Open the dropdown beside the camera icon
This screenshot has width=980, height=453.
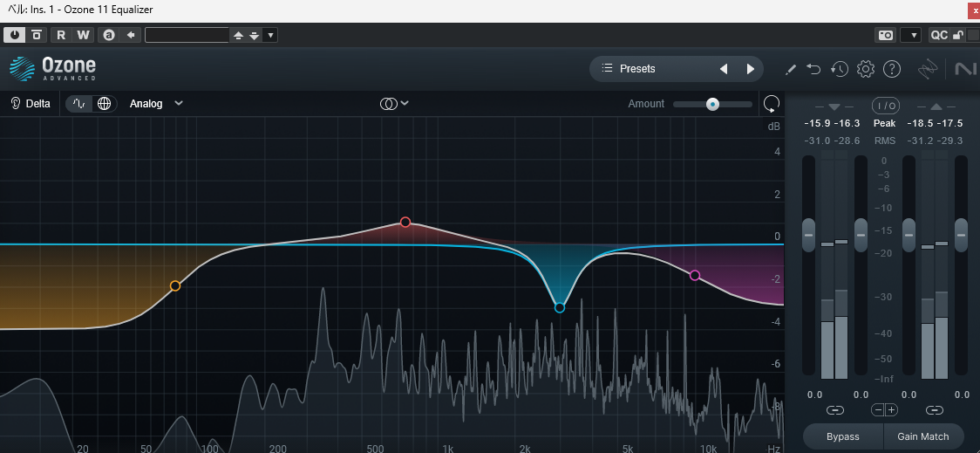tap(911, 36)
